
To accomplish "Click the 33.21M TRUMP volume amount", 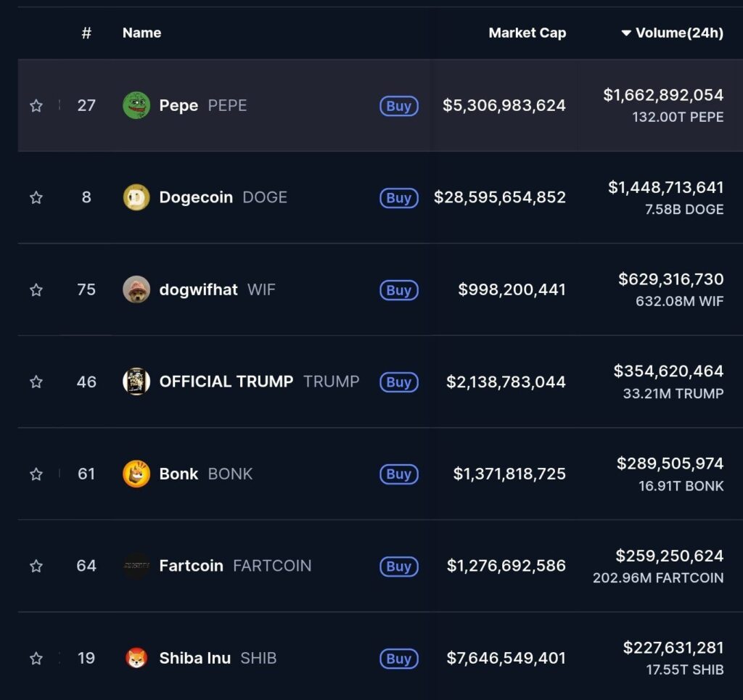I will (x=673, y=394).
